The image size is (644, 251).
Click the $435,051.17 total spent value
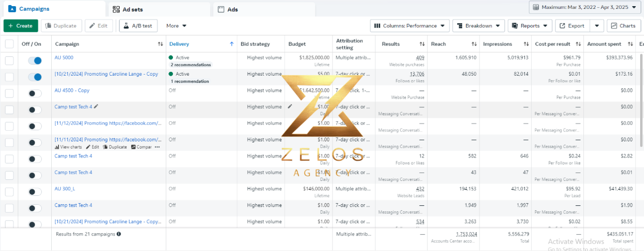tap(620, 234)
